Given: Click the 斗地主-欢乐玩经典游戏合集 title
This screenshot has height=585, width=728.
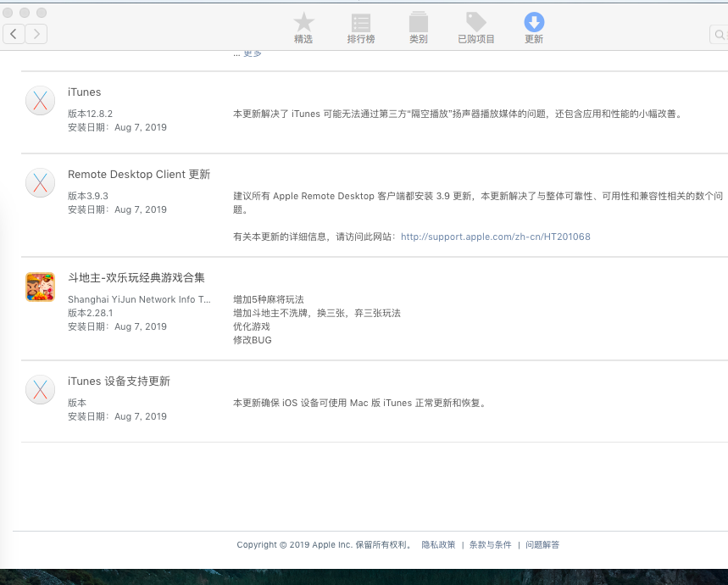Looking at the screenshot, I should [x=136, y=277].
